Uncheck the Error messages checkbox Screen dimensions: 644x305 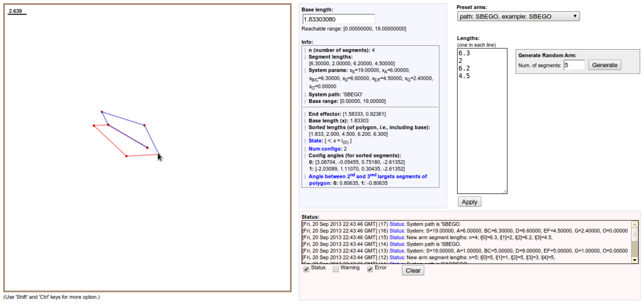[x=370, y=269]
